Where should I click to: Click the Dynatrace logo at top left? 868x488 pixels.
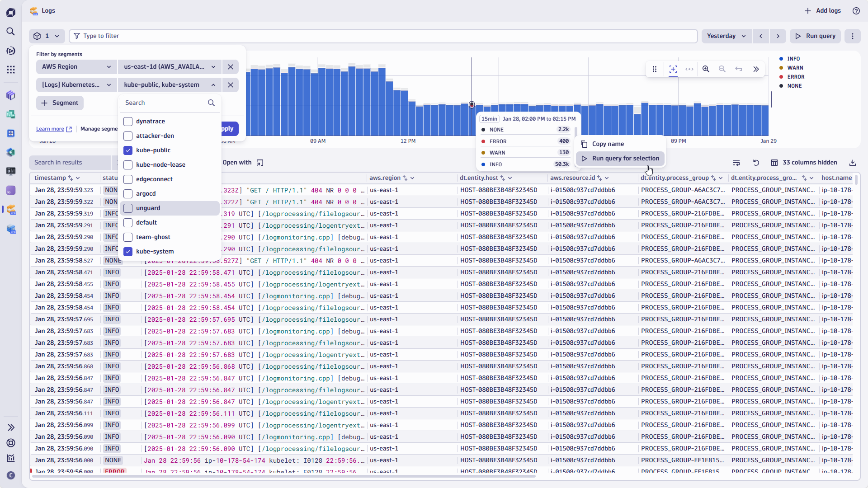pos(11,12)
